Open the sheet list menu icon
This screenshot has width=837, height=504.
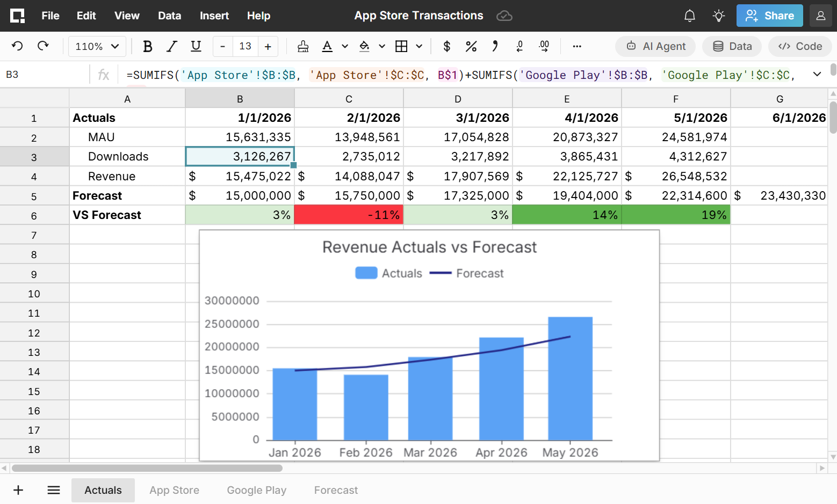pos(54,490)
